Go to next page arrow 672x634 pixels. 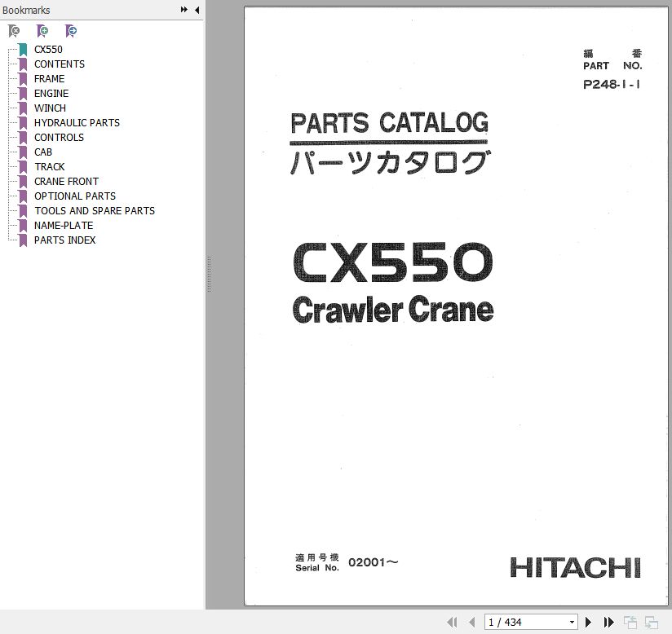pyautogui.click(x=589, y=622)
